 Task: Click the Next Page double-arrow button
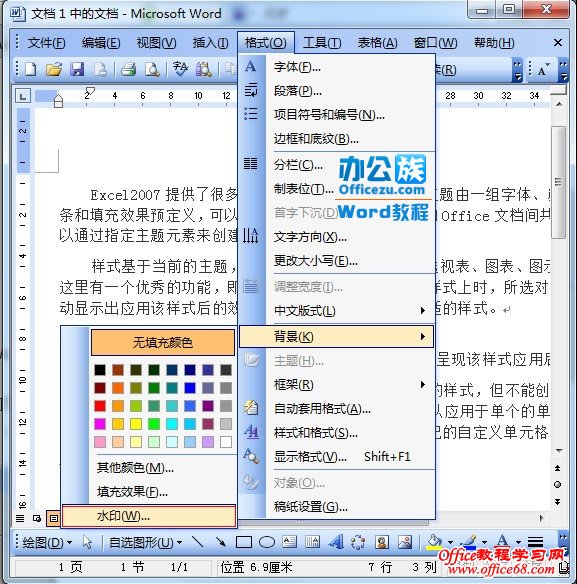(558, 502)
